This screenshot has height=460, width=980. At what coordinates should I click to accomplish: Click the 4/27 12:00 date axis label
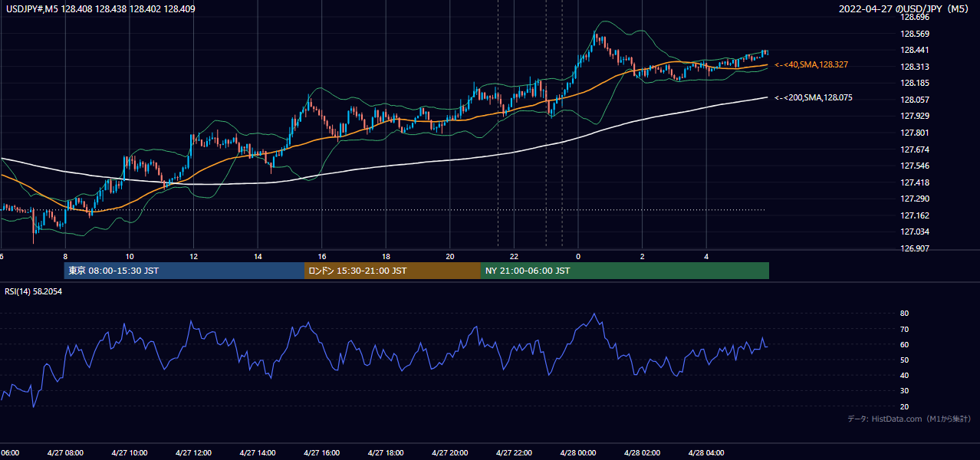click(193, 453)
